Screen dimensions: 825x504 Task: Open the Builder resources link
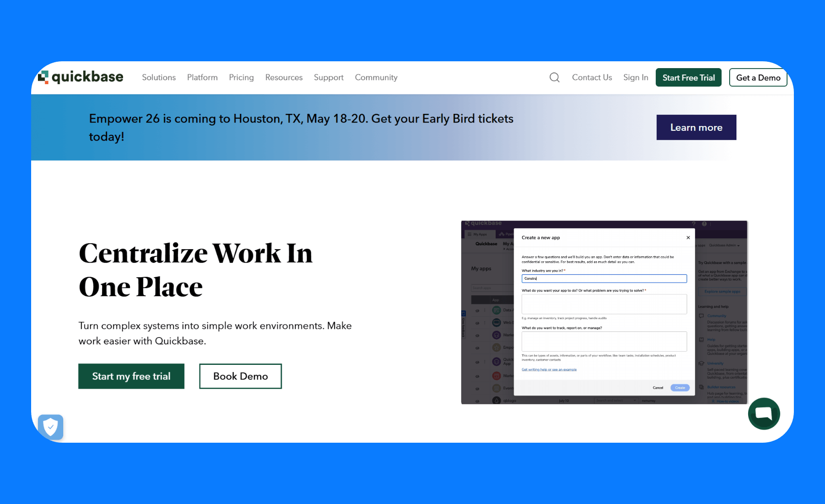(721, 387)
